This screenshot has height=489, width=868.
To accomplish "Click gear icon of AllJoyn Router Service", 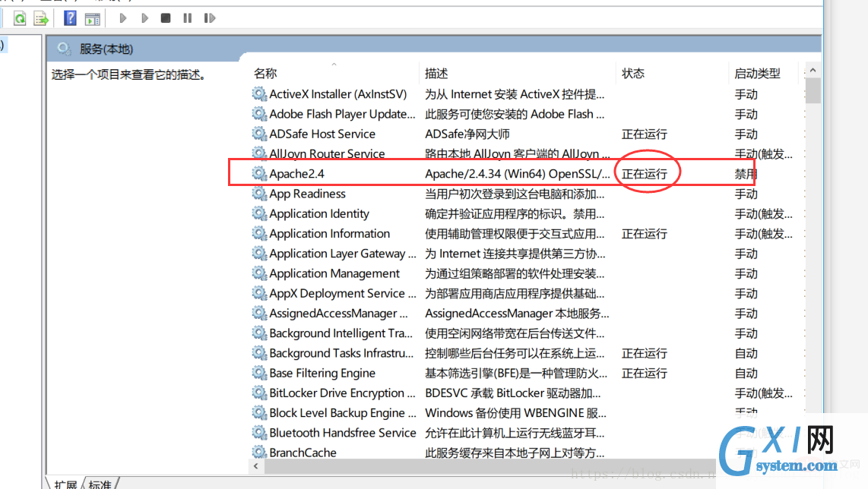I will [x=259, y=153].
